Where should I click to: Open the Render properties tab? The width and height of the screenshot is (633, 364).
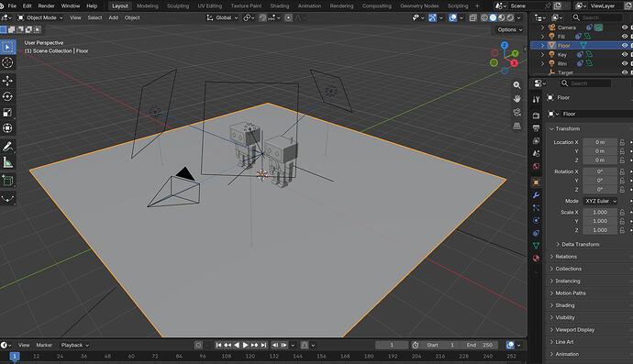pyautogui.click(x=536, y=116)
